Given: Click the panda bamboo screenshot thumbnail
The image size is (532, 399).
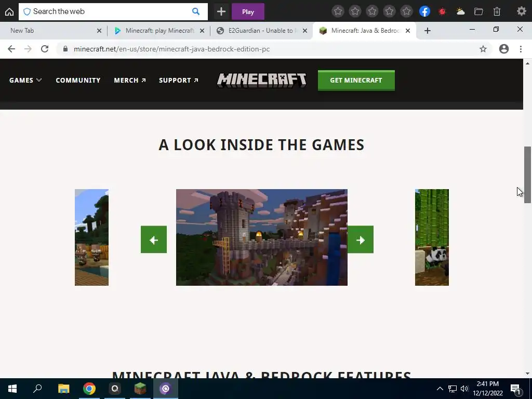Looking at the screenshot, I should coord(432,237).
